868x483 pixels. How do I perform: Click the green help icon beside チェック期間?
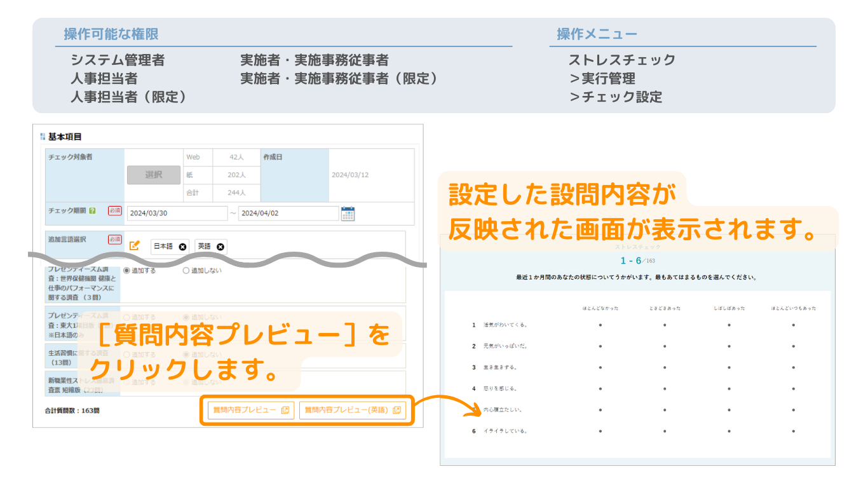(93, 211)
